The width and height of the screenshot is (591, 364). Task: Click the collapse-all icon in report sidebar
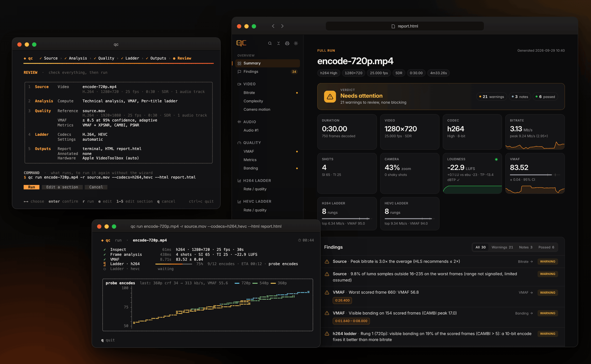279,43
